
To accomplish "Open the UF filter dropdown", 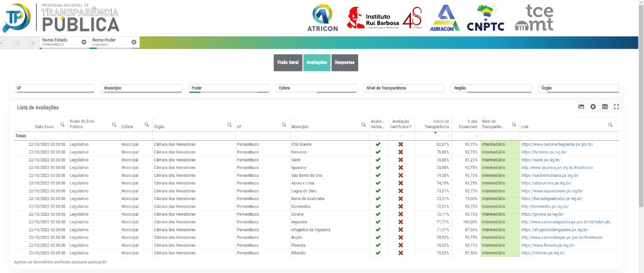I will [54, 88].
